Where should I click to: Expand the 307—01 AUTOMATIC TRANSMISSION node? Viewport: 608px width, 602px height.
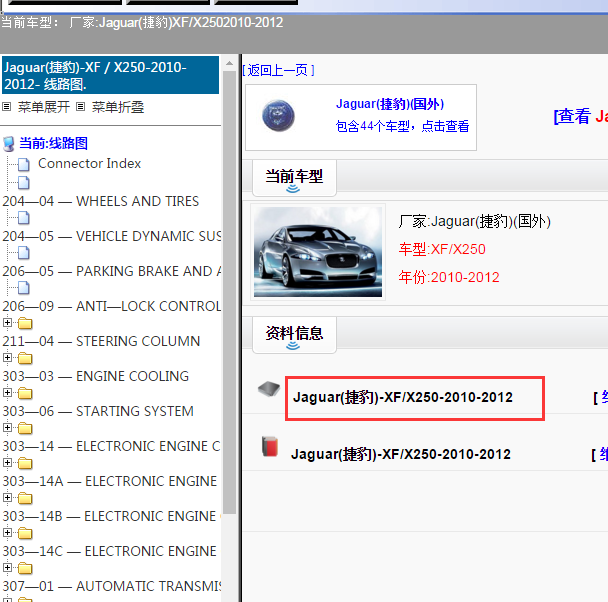(7, 567)
